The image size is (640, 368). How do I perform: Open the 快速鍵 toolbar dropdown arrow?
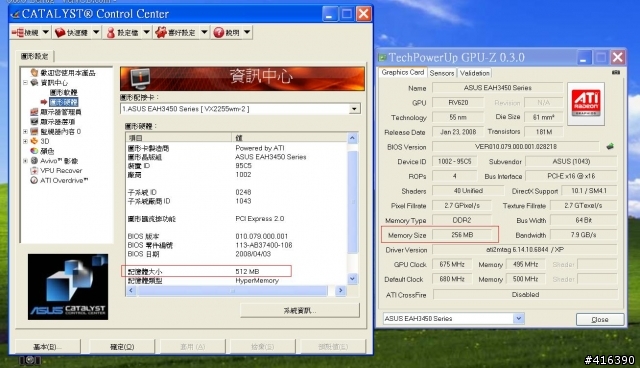96,32
